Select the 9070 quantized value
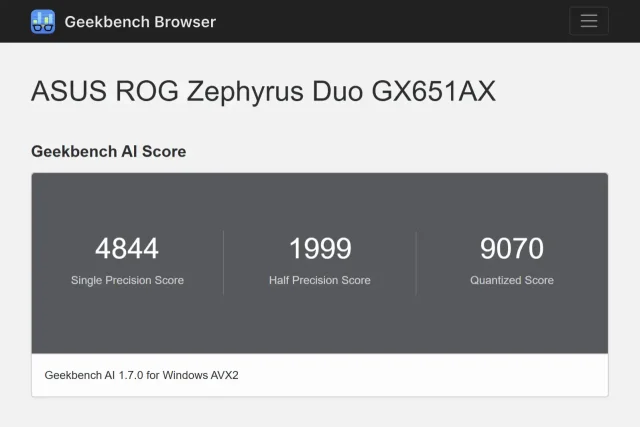The width and height of the screenshot is (640, 427). click(512, 248)
